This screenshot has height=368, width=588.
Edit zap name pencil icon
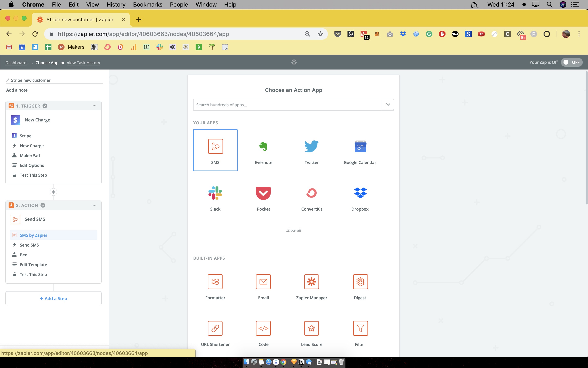8,80
